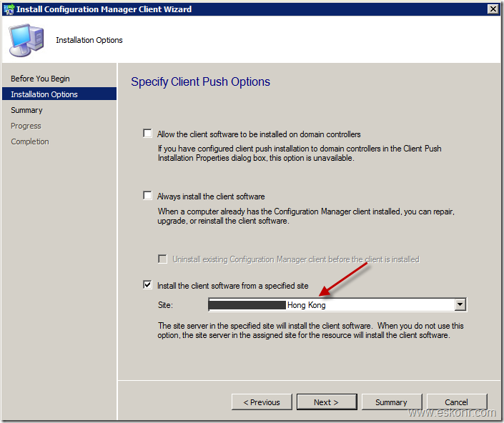
Task: Open the Summary step in the sidebar
Action: point(26,110)
